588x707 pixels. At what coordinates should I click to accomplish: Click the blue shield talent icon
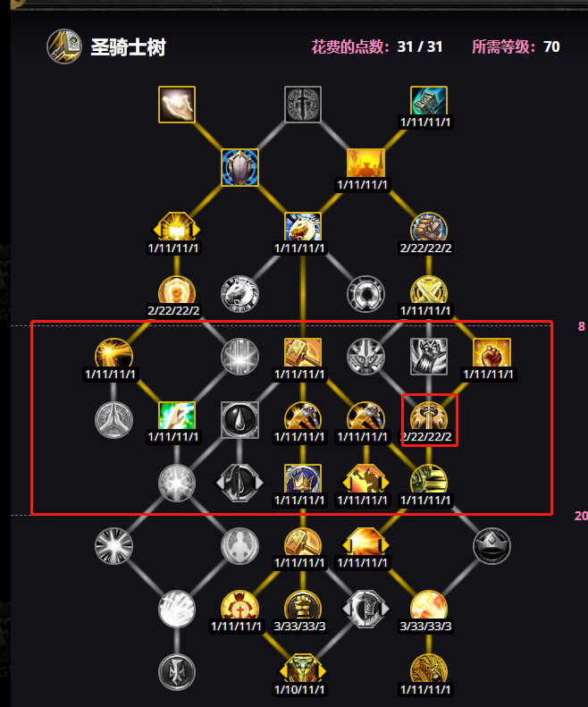239,167
